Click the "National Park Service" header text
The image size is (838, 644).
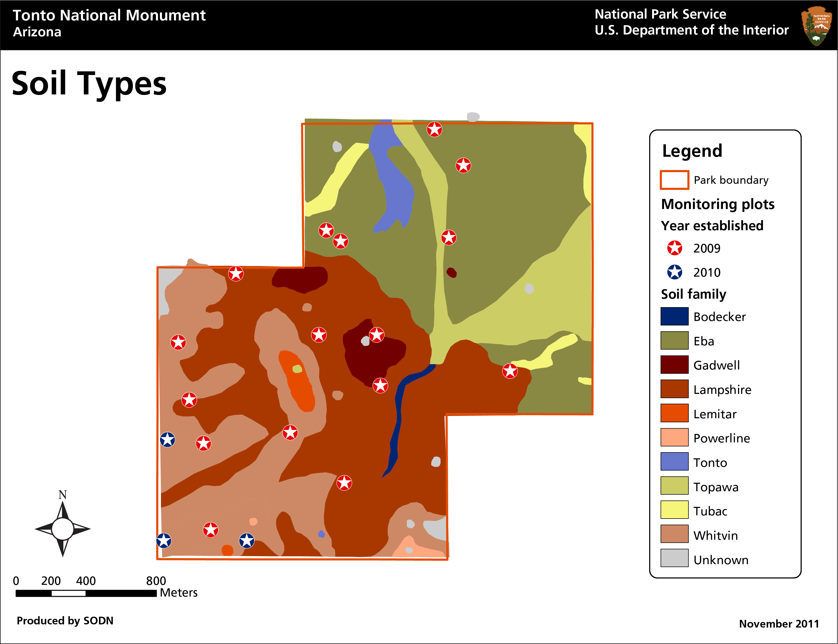tap(660, 14)
